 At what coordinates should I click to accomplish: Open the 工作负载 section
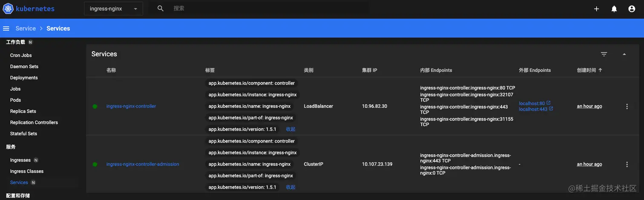click(16, 42)
